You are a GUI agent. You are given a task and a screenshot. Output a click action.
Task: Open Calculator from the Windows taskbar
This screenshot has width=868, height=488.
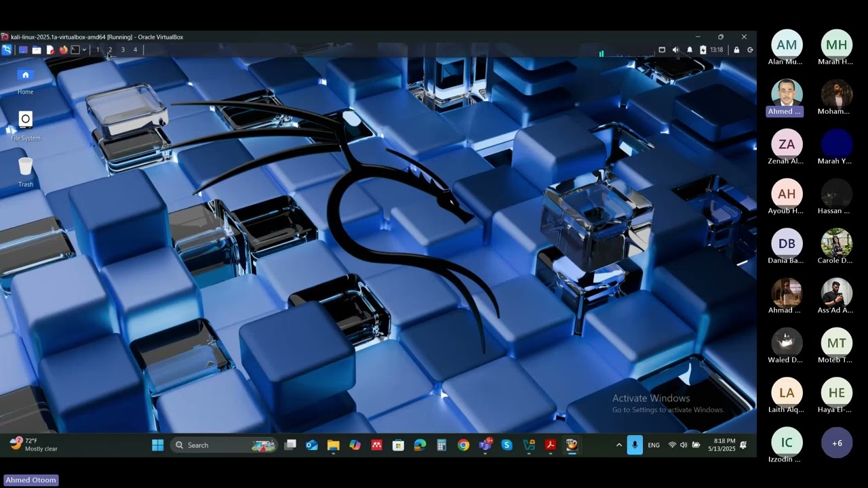[441, 445]
